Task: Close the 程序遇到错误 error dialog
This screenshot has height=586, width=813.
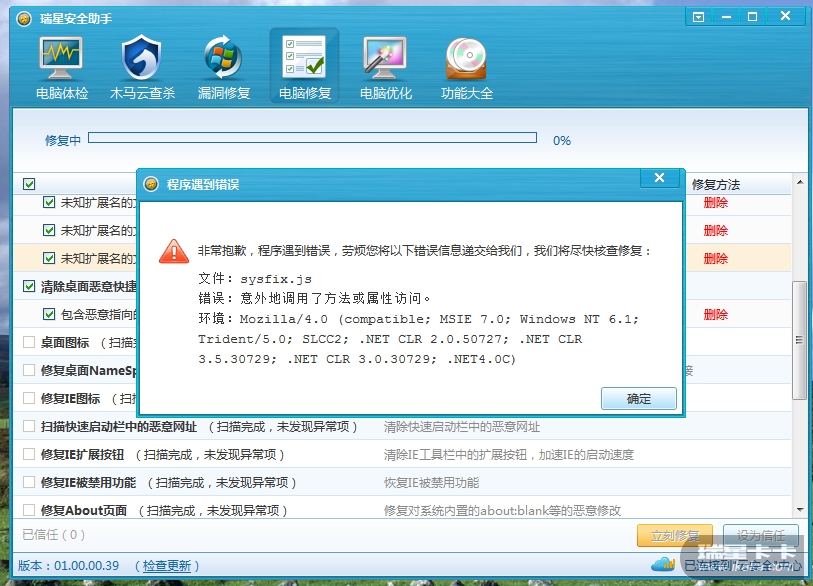Action: (660, 178)
